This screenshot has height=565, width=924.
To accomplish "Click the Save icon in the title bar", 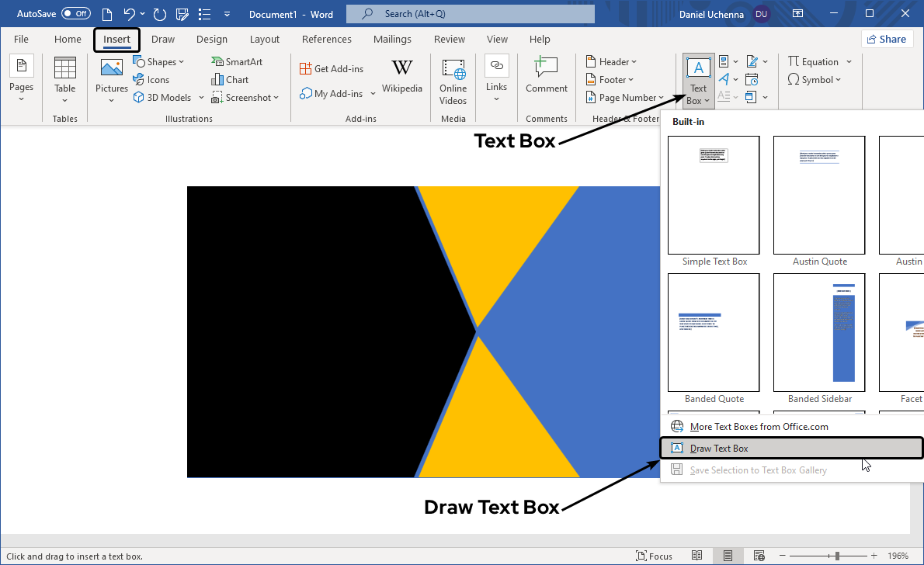I will 182,14.
